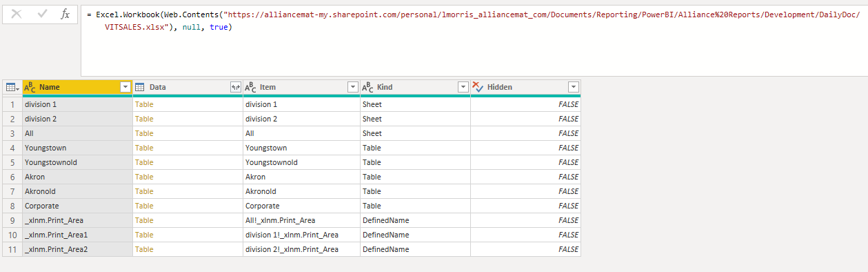Click the fx function icon
The image size is (868, 272).
(x=65, y=14)
